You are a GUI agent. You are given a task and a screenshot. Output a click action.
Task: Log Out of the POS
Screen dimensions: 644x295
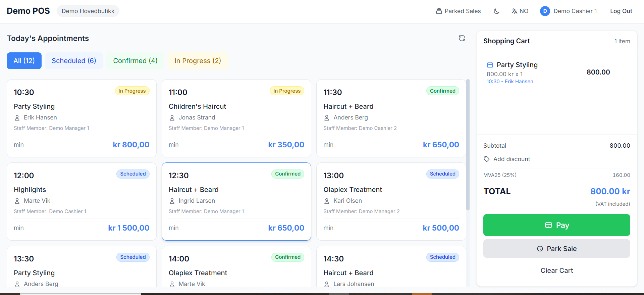(x=621, y=11)
